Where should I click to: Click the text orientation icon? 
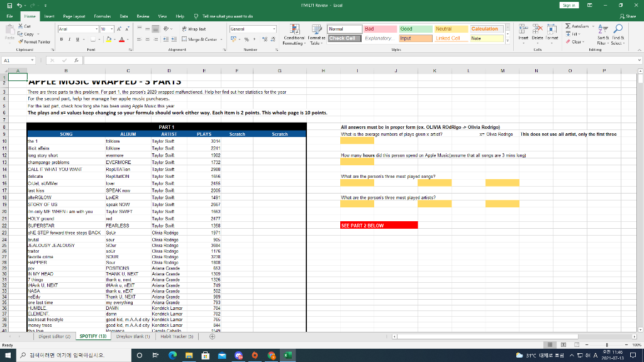pyautogui.click(x=166, y=29)
